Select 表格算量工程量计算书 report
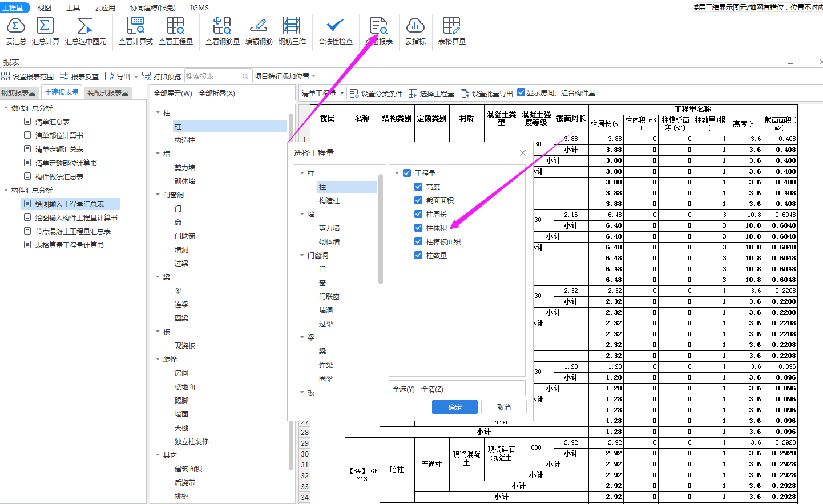 tap(70, 245)
